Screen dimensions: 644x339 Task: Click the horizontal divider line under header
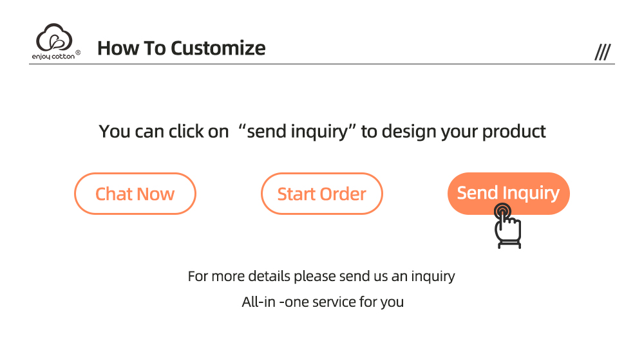point(322,64)
